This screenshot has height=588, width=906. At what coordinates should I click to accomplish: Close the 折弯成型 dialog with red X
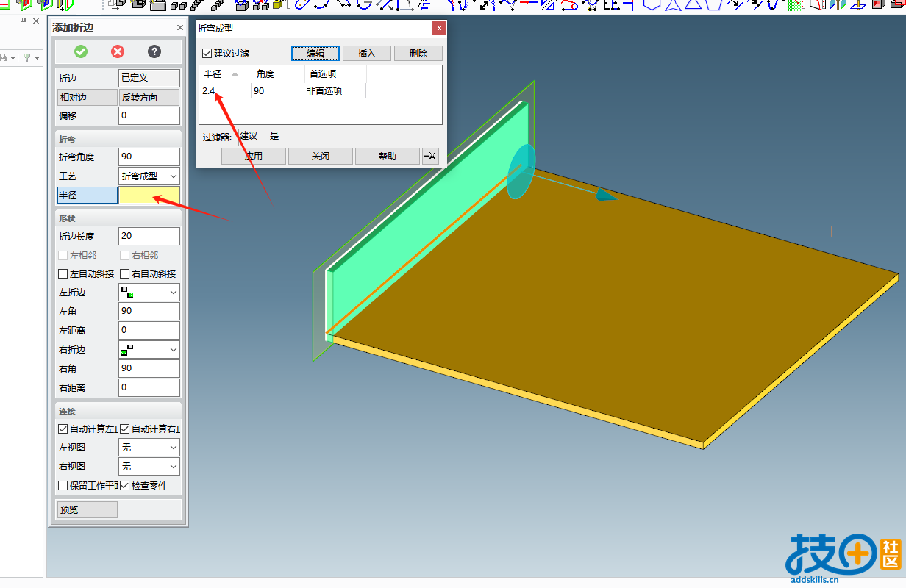click(x=439, y=29)
